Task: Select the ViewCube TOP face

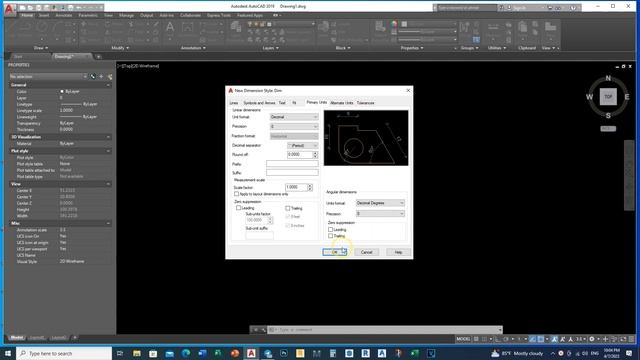Action: 608,97
